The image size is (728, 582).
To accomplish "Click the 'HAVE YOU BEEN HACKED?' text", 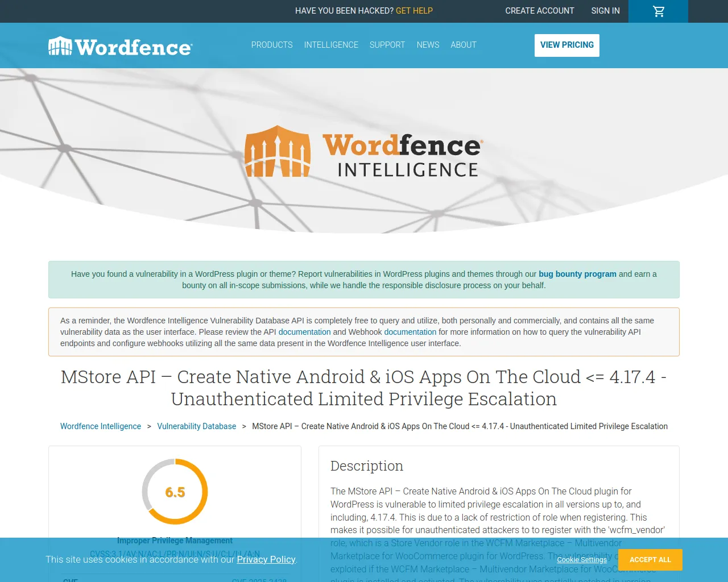I will (344, 11).
